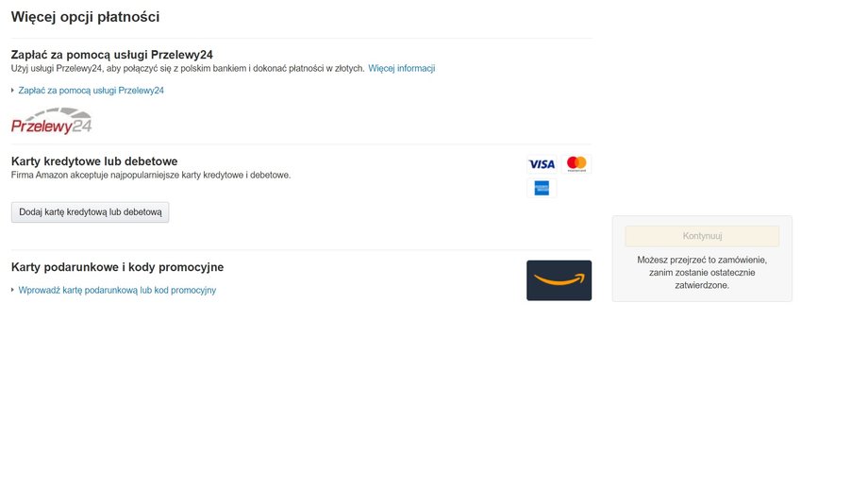Expand arrow beside Zapłać za pomocą usługi Przelewy24 link
This screenshot has width=868, height=488.
coord(12,90)
